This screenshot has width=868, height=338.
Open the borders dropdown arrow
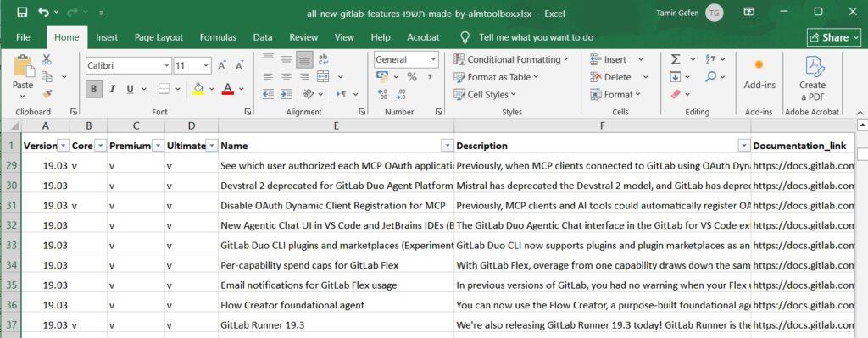tap(178, 88)
